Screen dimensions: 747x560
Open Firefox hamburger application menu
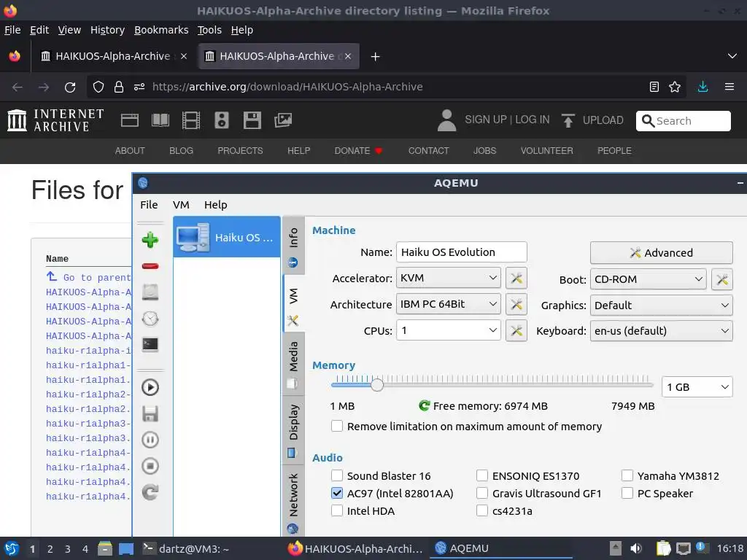[x=729, y=87]
